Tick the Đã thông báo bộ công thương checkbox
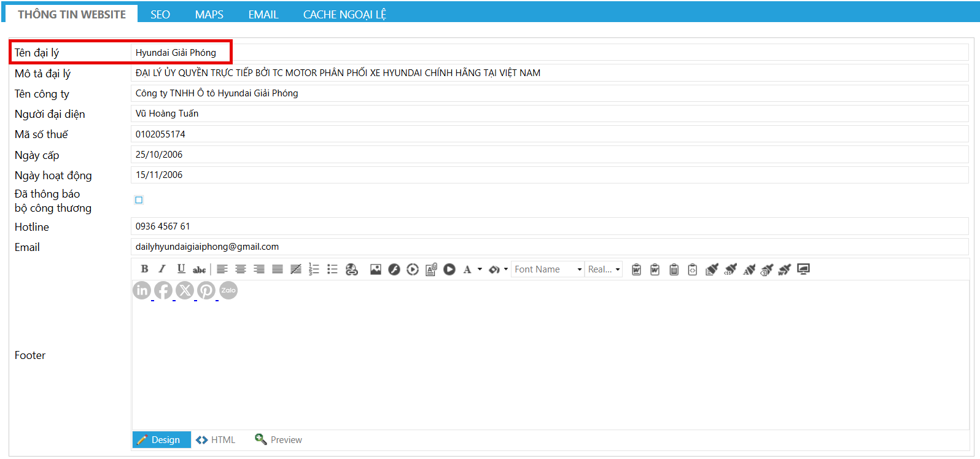980x459 pixels. tap(139, 200)
